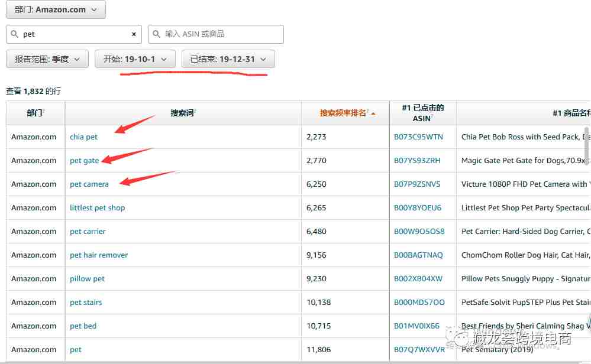The image size is (591, 364).
Task: Click product name Magic Gate Pet Gate for Dogs
Action: click(526, 161)
